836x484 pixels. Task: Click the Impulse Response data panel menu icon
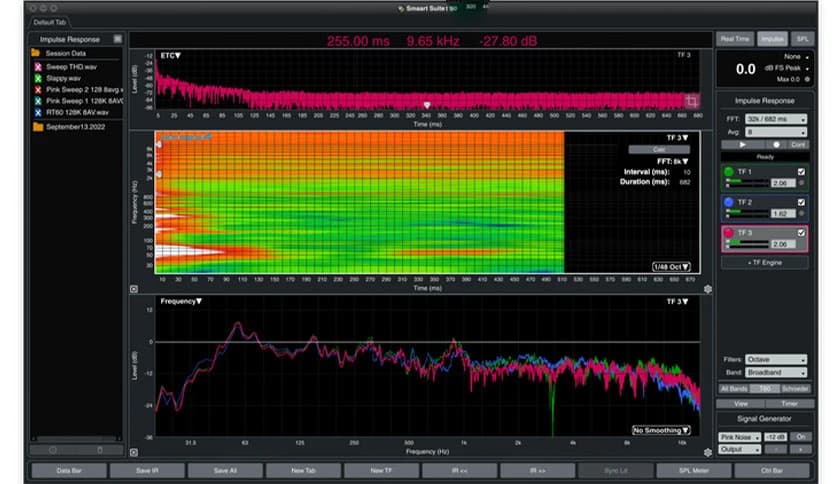click(118, 39)
